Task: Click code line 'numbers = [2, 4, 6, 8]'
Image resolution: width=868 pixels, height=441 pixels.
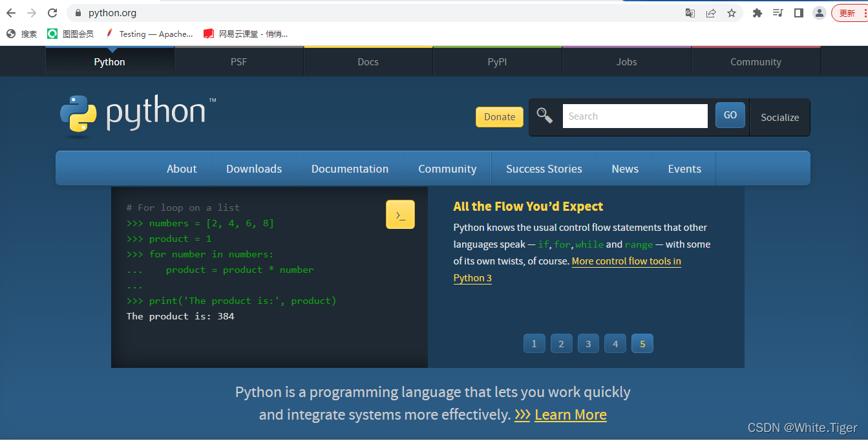Action: click(x=211, y=223)
